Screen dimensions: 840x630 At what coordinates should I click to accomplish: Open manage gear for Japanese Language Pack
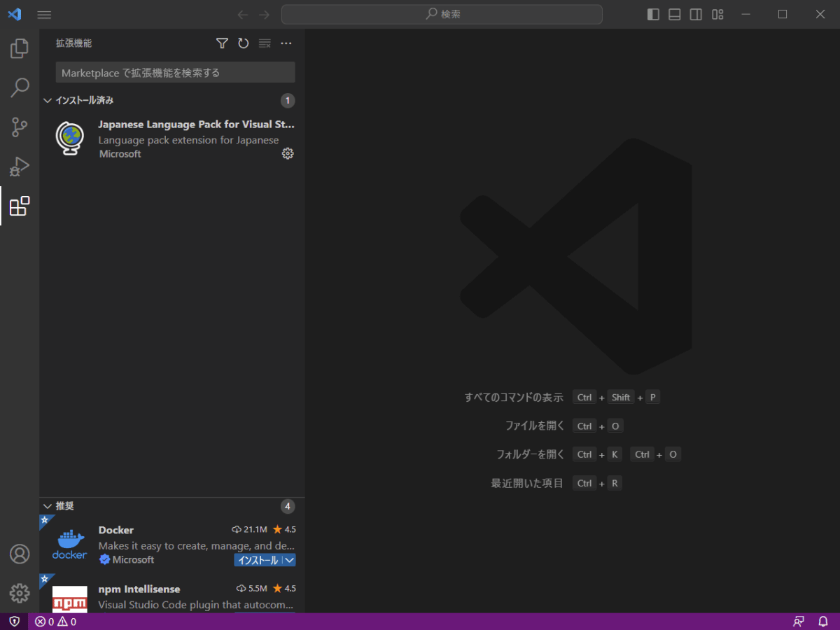[x=288, y=153]
